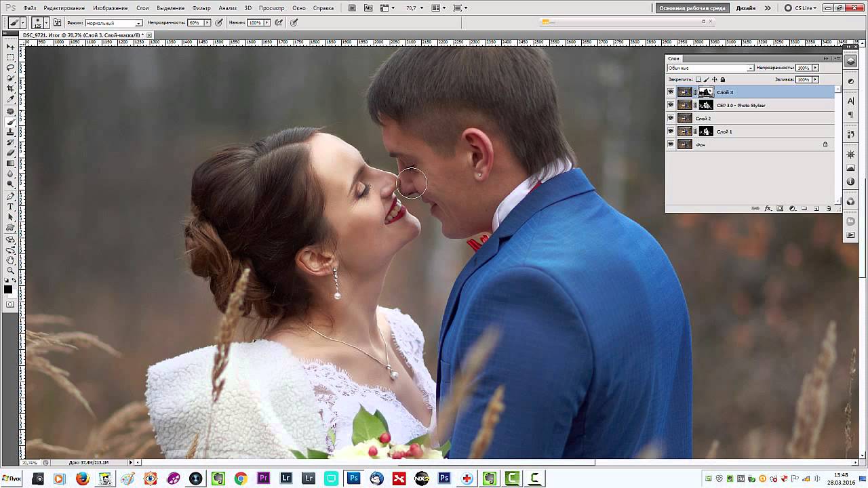
Task: Select the Horizontal Type tool
Action: pyautogui.click(x=11, y=207)
